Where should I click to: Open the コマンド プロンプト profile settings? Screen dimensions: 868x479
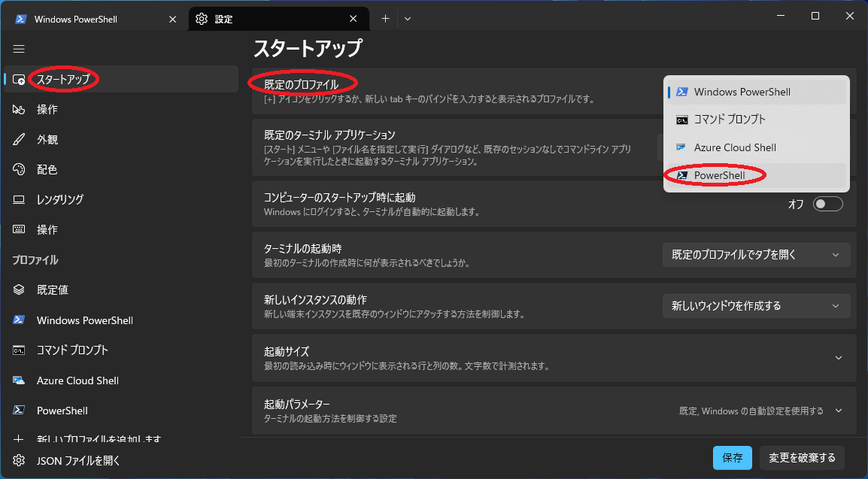(71, 350)
